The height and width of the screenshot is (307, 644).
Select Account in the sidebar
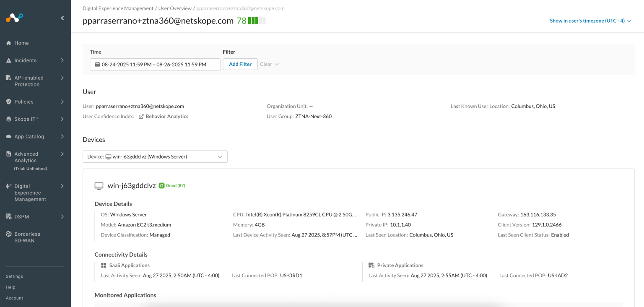(14, 298)
